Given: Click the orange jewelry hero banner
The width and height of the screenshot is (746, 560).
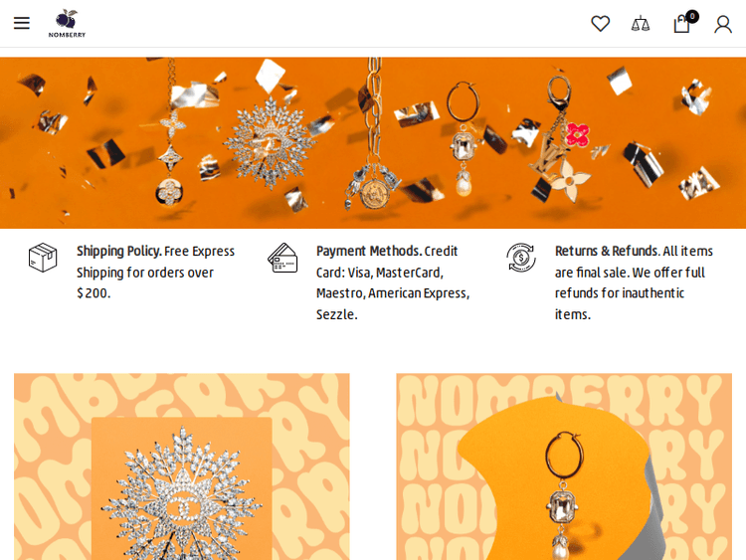Looking at the screenshot, I should coord(373,143).
